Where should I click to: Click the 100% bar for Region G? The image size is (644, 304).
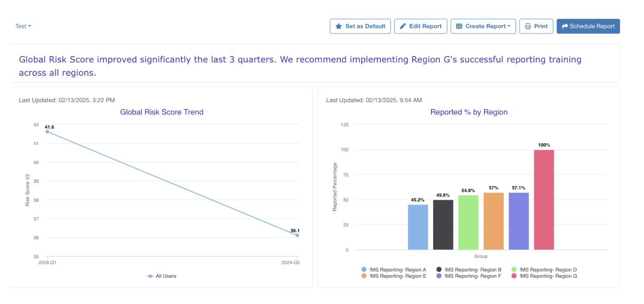point(543,199)
